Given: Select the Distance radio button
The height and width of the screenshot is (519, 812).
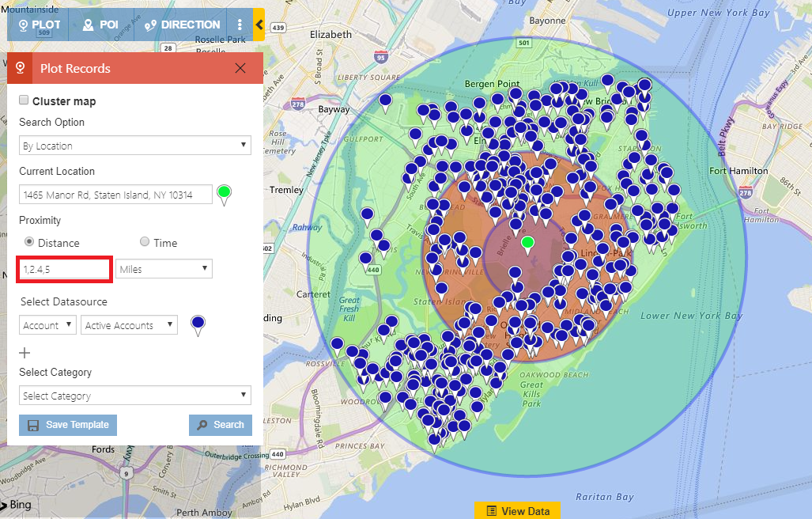Looking at the screenshot, I should point(29,242).
